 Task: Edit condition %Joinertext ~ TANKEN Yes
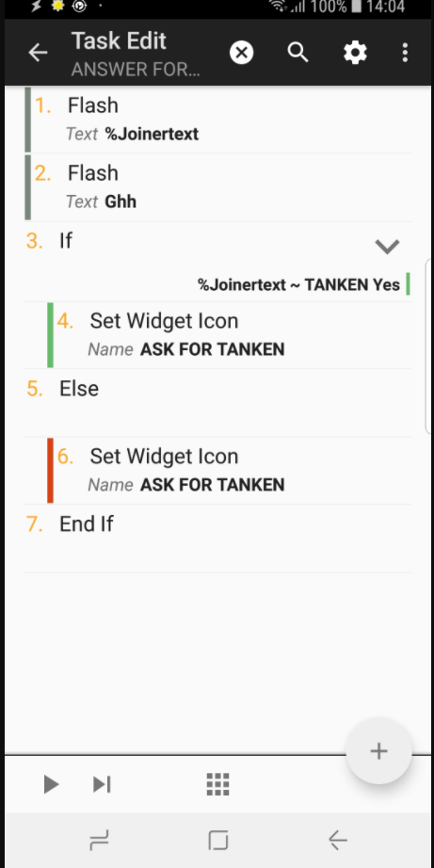tap(298, 284)
